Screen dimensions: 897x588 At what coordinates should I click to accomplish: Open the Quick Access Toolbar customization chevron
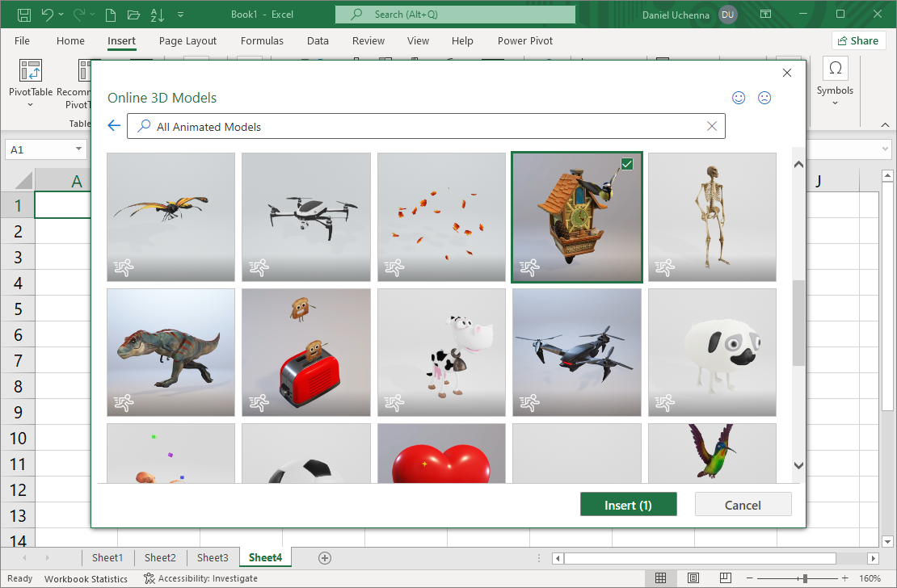(181, 14)
